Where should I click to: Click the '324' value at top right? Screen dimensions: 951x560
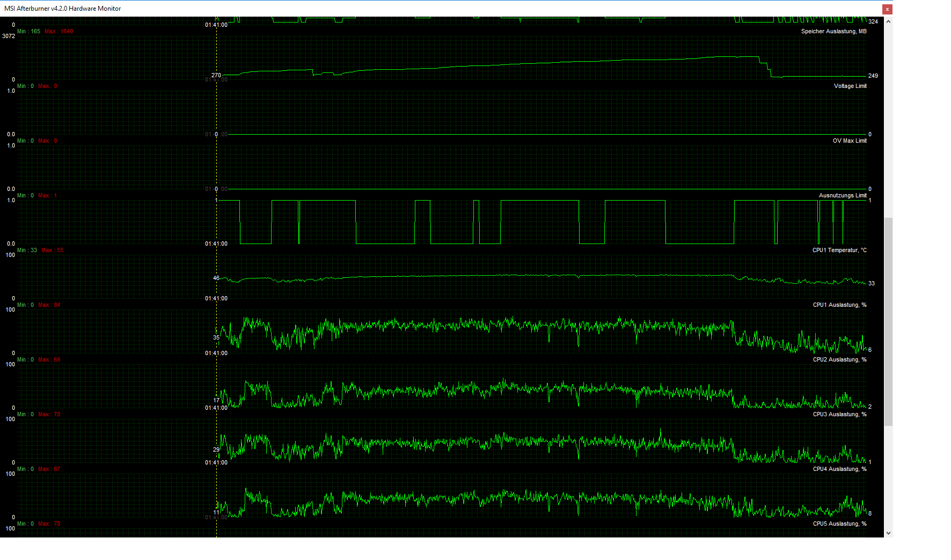(873, 21)
